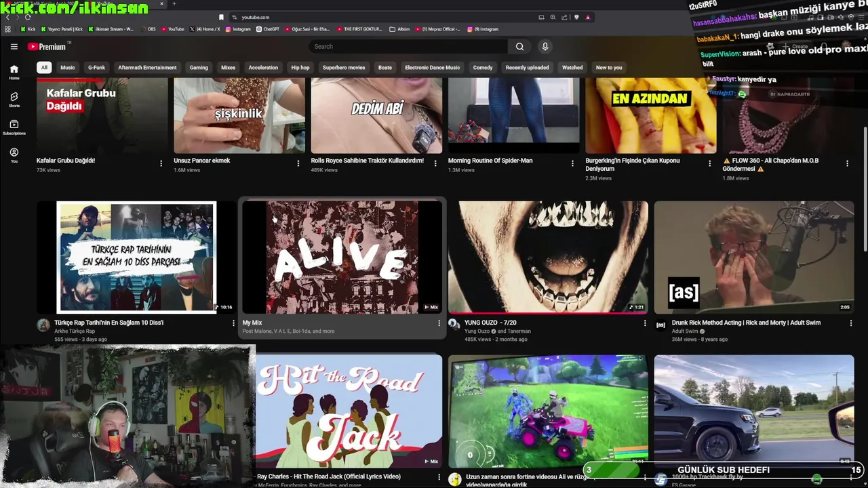868x488 pixels.
Task: Open the Kick bookmark
Action: (28, 29)
